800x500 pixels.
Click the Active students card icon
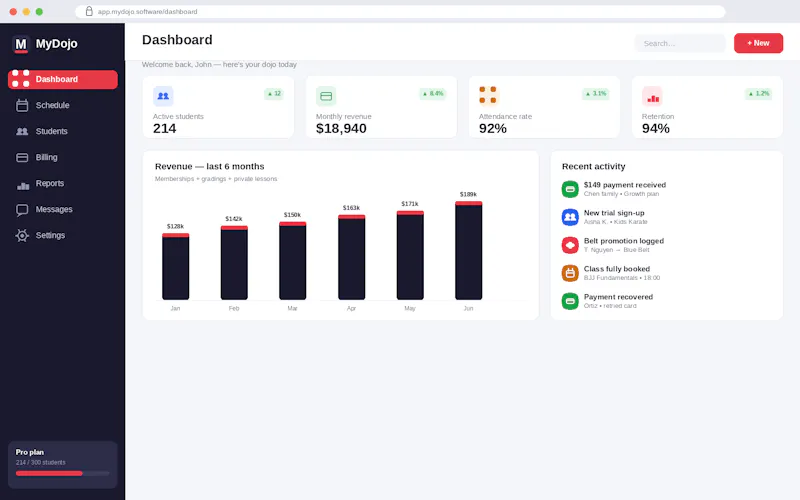pyautogui.click(x=163, y=96)
